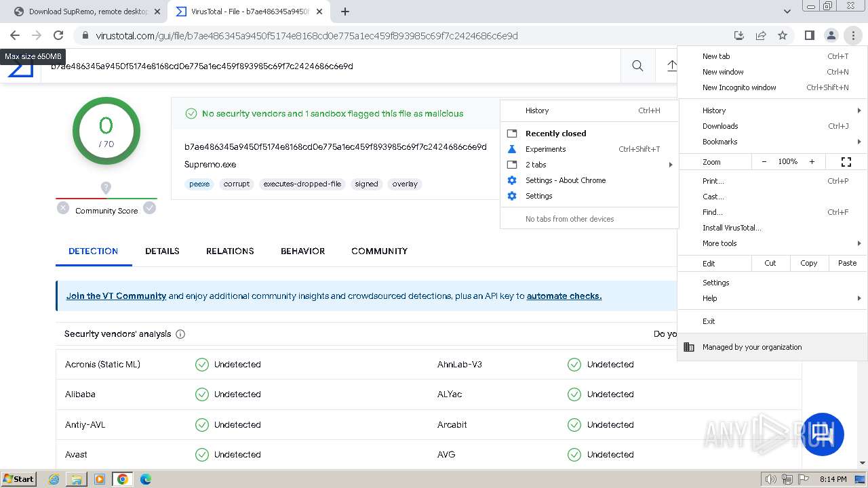
Task: Reload the VirusTotal page
Action: click(x=58, y=35)
